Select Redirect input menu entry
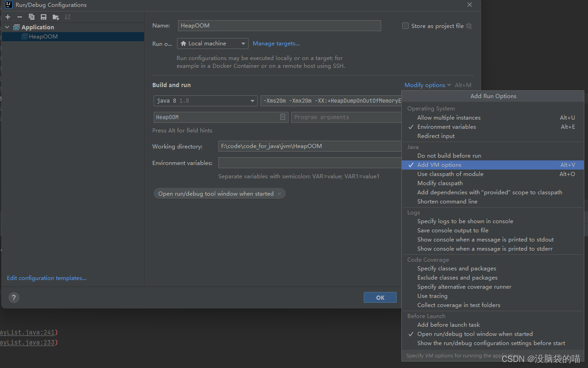The width and height of the screenshot is (588, 368). [x=493, y=136]
